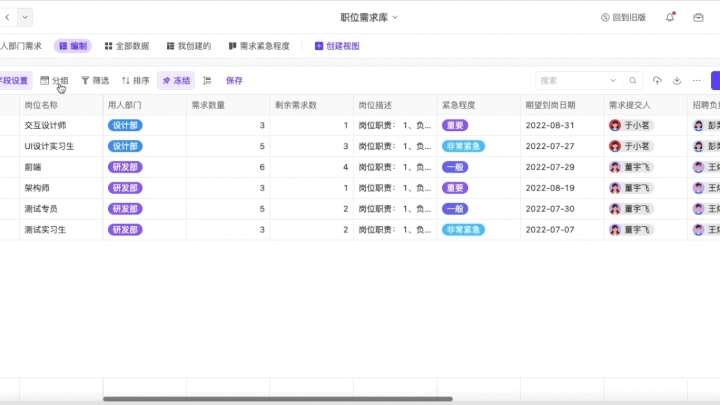Click the download arrow icon
The width and height of the screenshot is (720, 405).
pos(677,80)
